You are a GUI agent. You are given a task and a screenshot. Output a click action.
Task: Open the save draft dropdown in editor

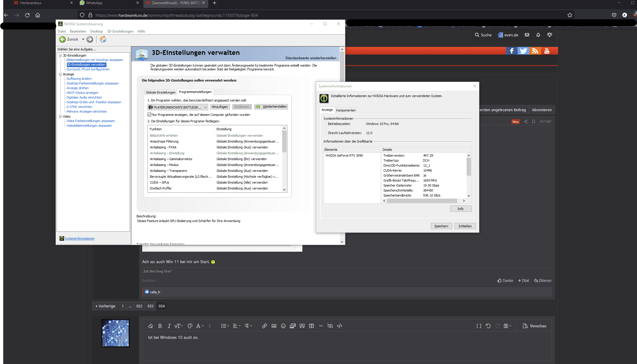(x=507, y=326)
